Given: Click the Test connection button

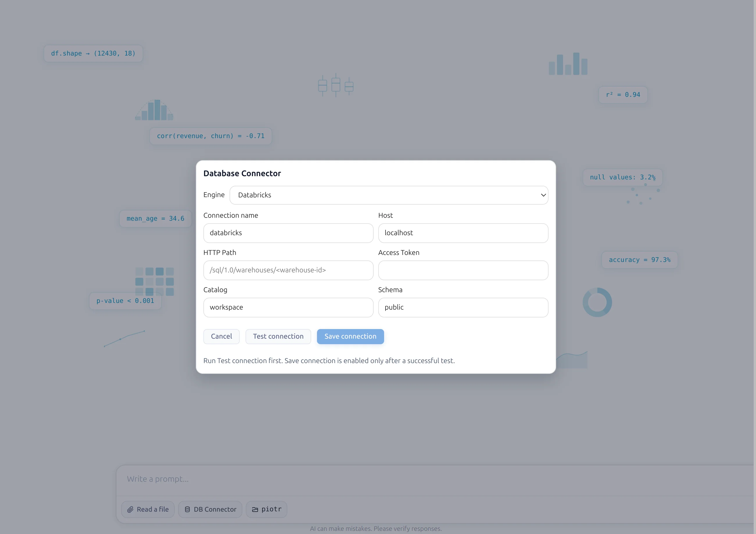Looking at the screenshot, I should pyautogui.click(x=278, y=336).
